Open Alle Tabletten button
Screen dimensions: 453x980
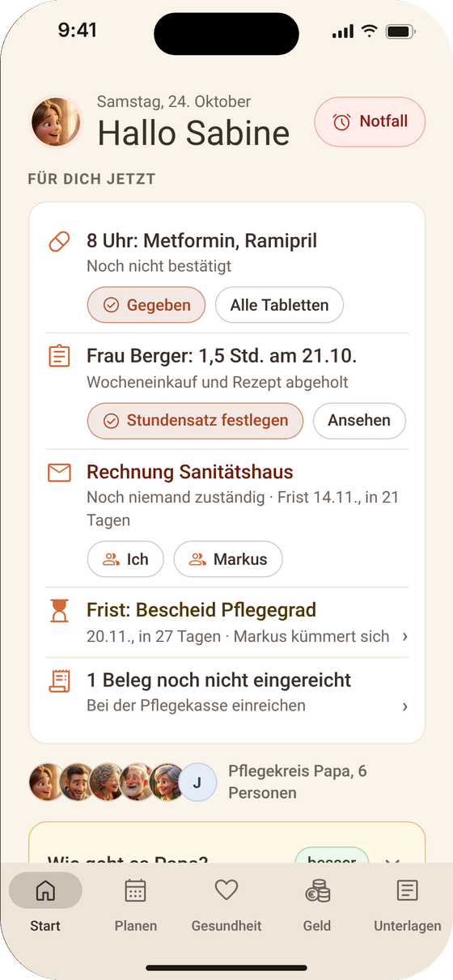click(279, 305)
